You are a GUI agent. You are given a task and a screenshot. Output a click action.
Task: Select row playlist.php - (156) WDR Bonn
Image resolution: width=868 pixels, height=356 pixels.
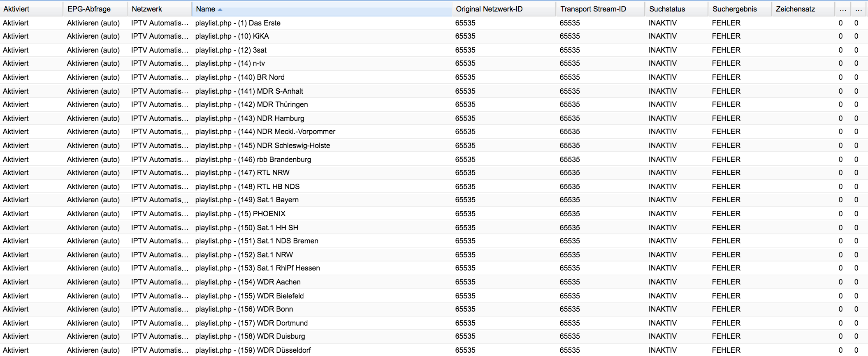434,309
